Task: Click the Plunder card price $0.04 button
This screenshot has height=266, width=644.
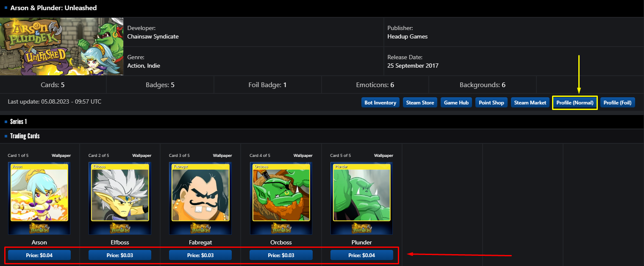Action: (362, 255)
